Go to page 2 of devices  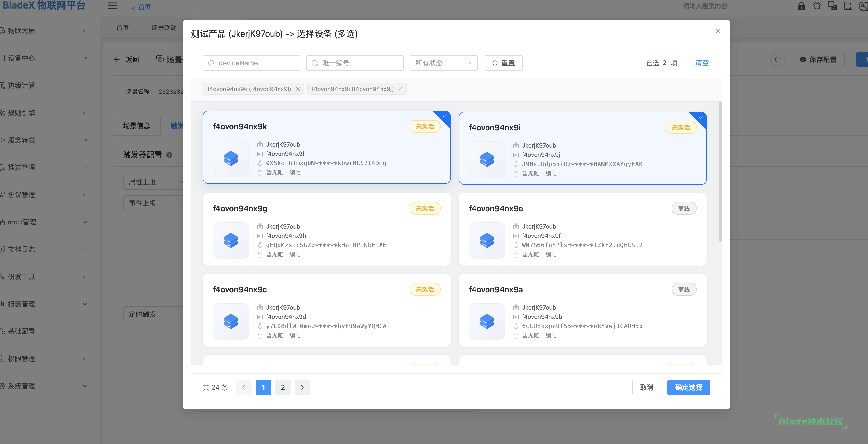click(283, 387)
